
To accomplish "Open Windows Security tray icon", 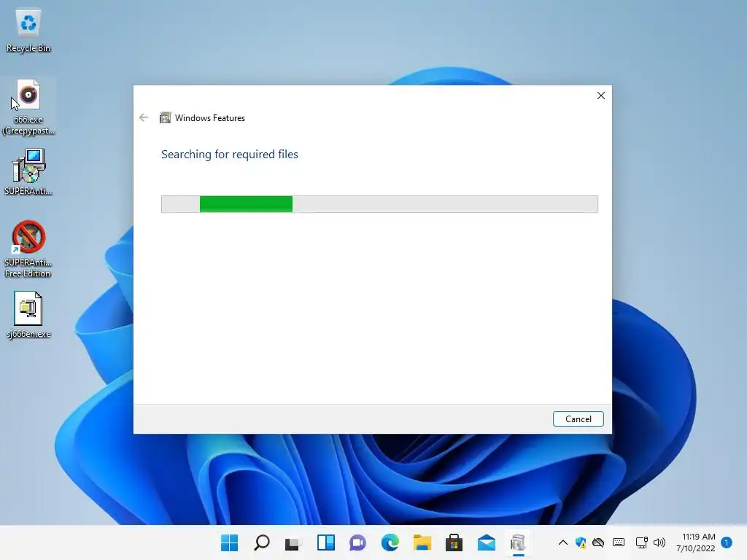I will 581,542.
